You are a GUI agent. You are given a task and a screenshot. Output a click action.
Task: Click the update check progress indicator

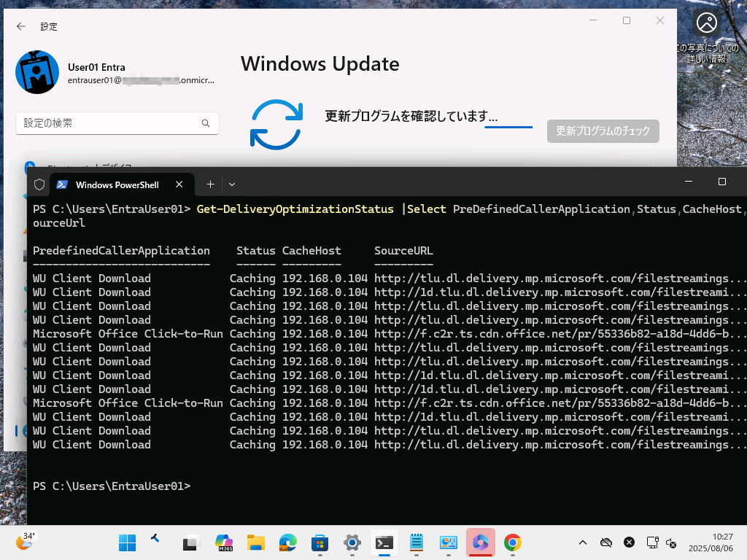(x=508, y=128)
